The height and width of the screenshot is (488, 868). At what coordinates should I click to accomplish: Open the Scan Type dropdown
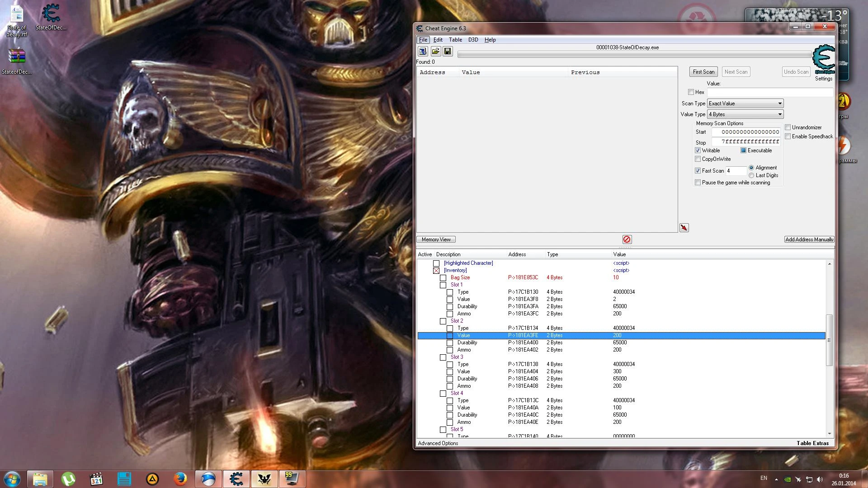click(745, 103)
